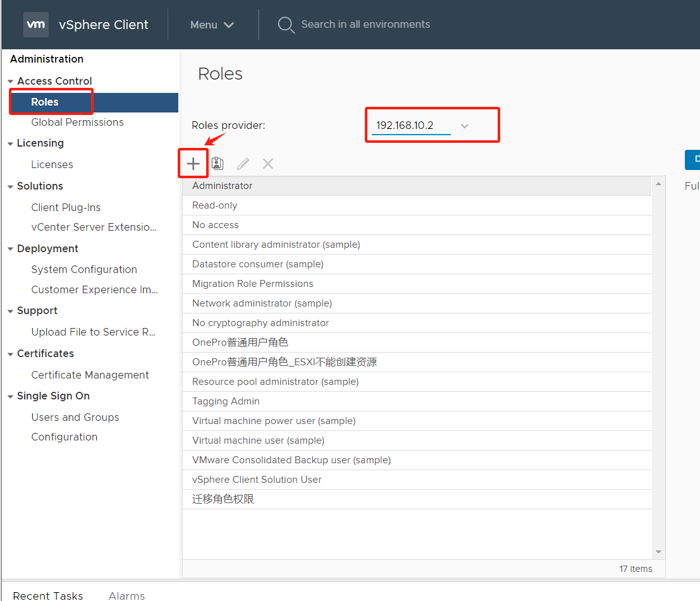Select Content library administrator (sample) role
Viewport: 700px width, 601px height.
(417, 245)
